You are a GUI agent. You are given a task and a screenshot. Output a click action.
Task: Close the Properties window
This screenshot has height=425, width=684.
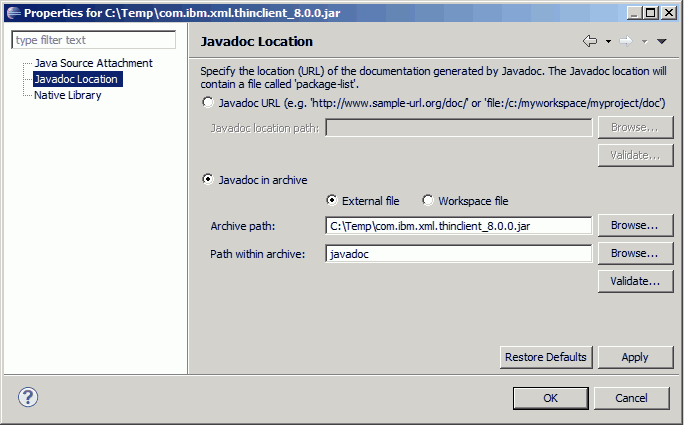click(668, 13)
